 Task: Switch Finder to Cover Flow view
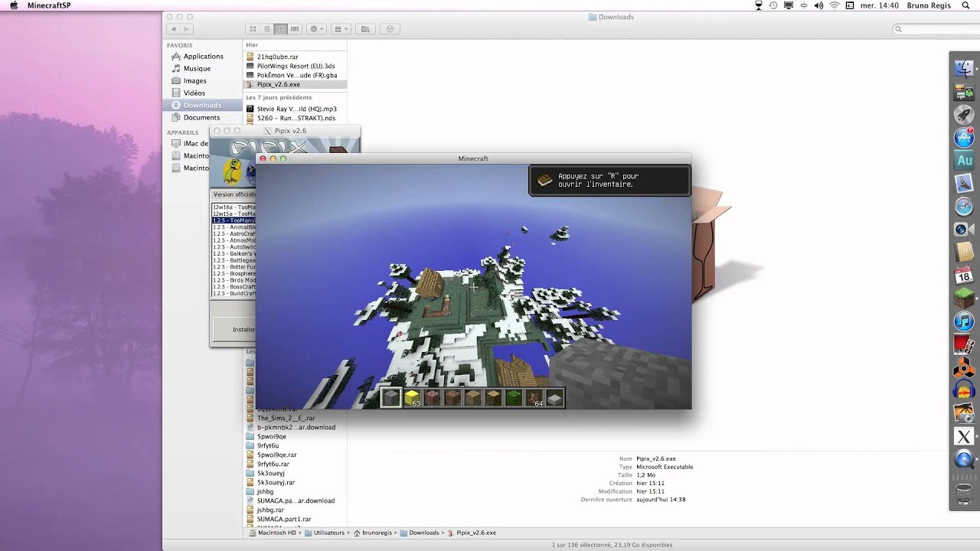point(295,29)
